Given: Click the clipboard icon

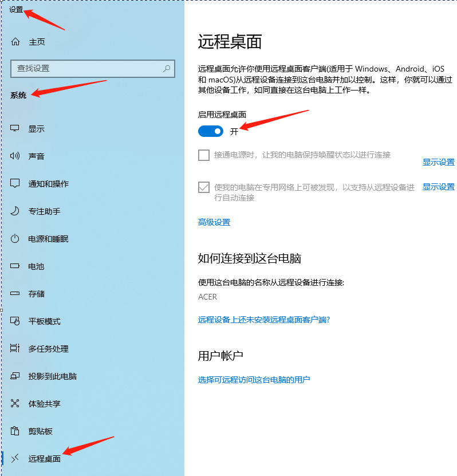Looking at the screenshot, I should pyautogui.click(x=14, y=431).
